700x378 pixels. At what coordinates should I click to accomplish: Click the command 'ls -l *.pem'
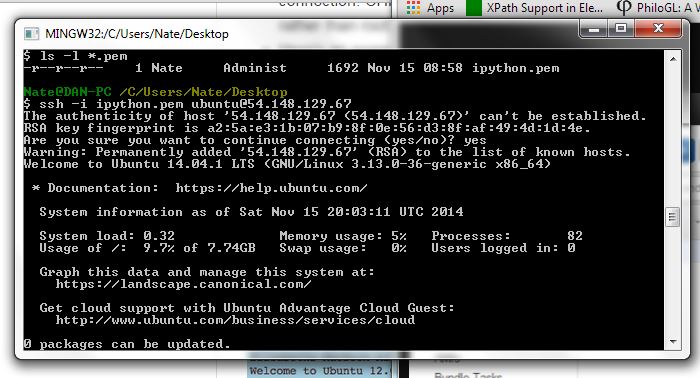coord(83,56)
